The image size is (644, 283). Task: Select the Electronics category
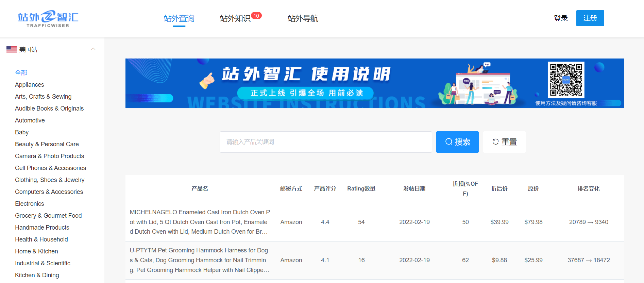click(30, 204)
